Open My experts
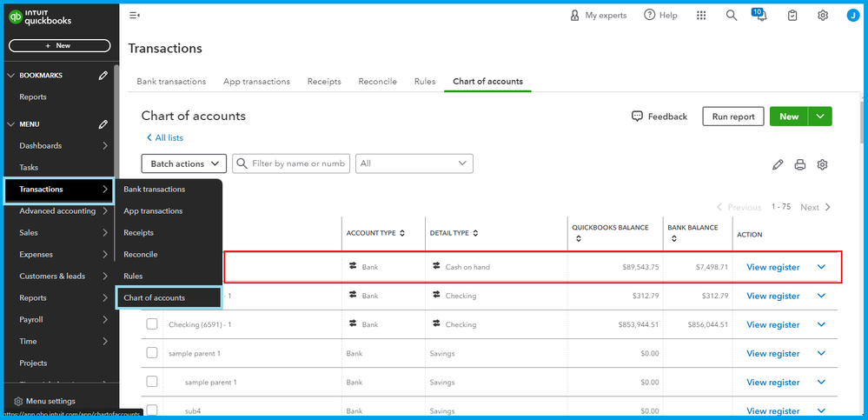 598,16
